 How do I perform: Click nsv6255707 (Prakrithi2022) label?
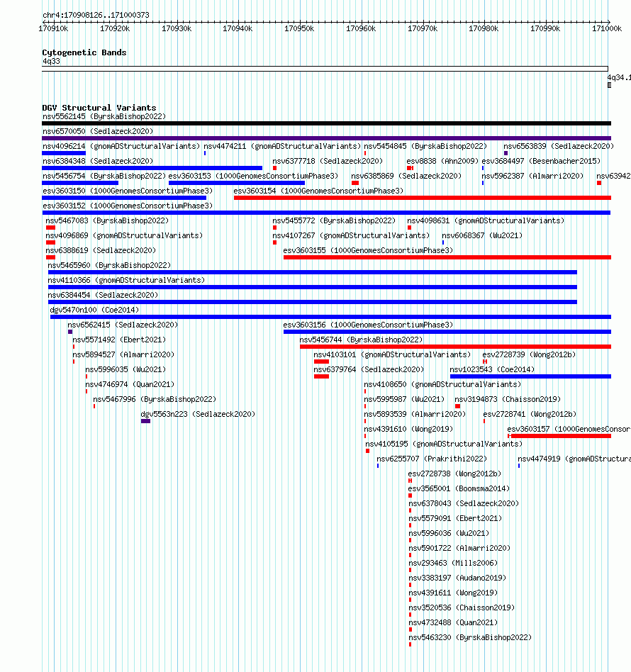tap(432, 459)
